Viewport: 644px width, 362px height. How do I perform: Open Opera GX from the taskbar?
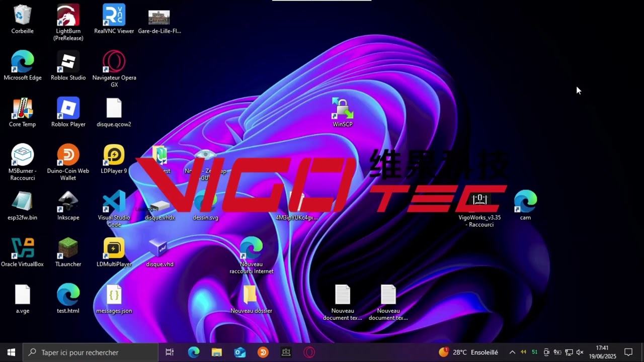pyautogui.click(x=309, y=352)
